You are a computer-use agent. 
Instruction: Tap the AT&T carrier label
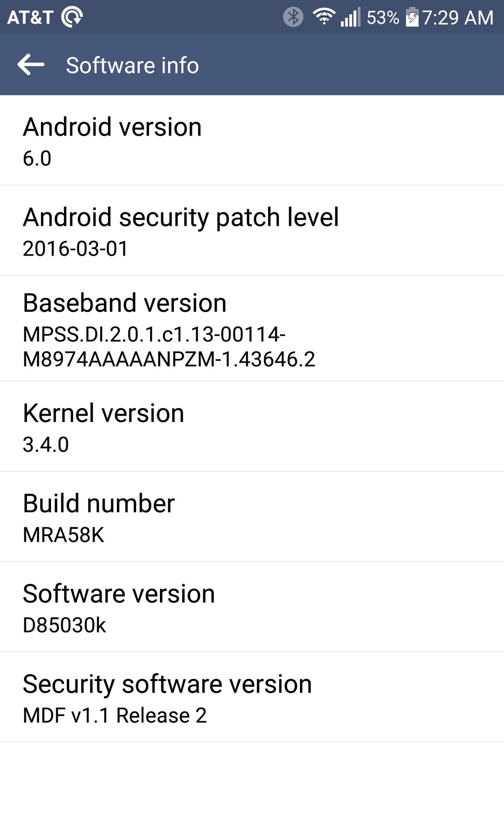click(30, 17)
